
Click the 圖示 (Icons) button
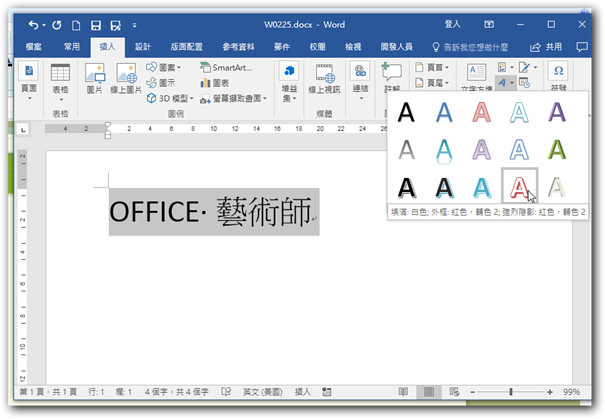click(161, 83)
